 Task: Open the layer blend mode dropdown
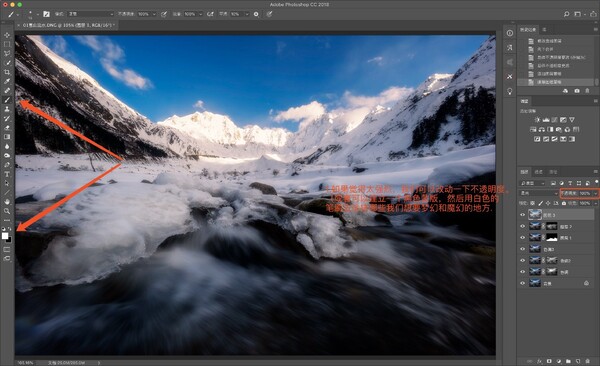pos(539,193)
